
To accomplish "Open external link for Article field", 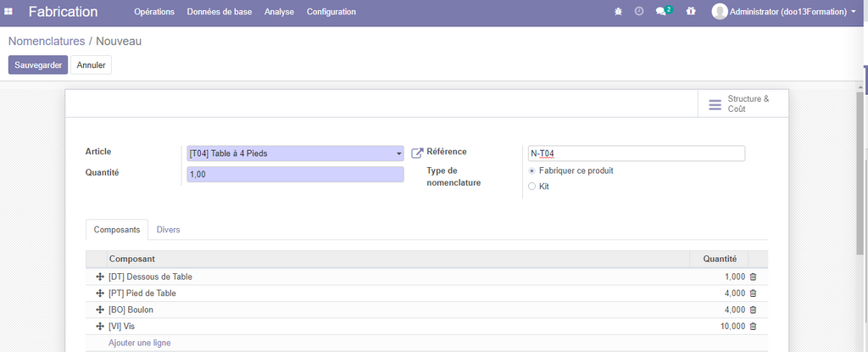I will [417, 154].
